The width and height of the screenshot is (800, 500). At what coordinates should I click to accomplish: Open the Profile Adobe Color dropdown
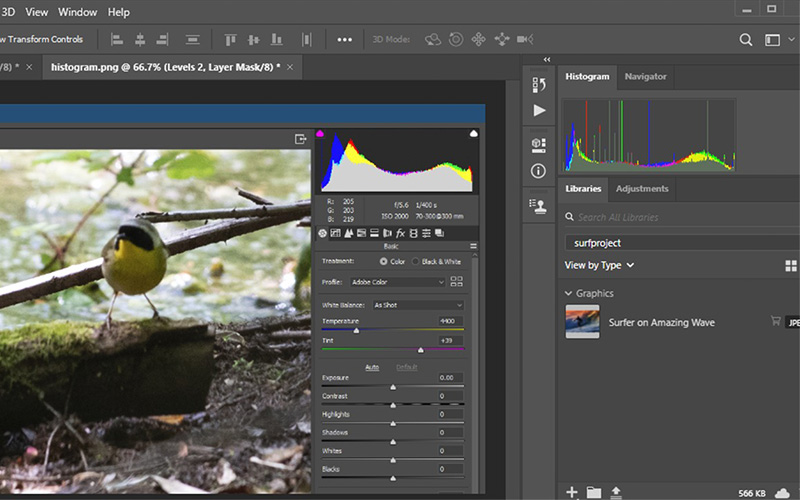click(397, 282)
